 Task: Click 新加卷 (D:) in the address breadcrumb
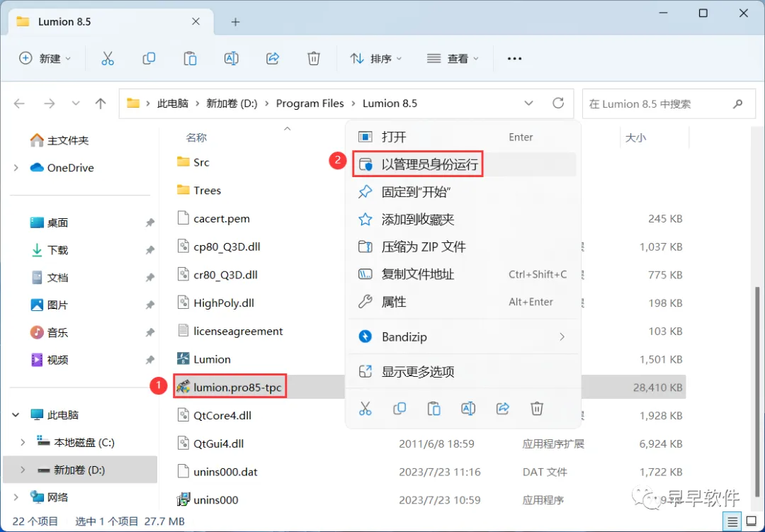tap(232, 103)
